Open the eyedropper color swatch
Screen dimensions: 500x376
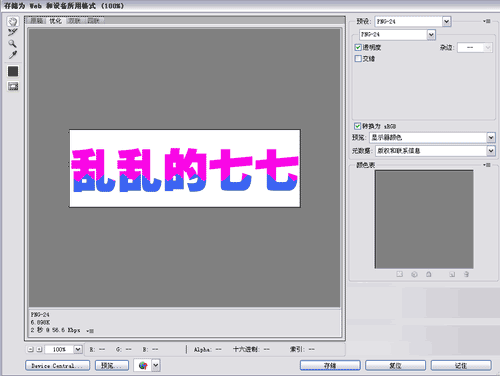13,71
